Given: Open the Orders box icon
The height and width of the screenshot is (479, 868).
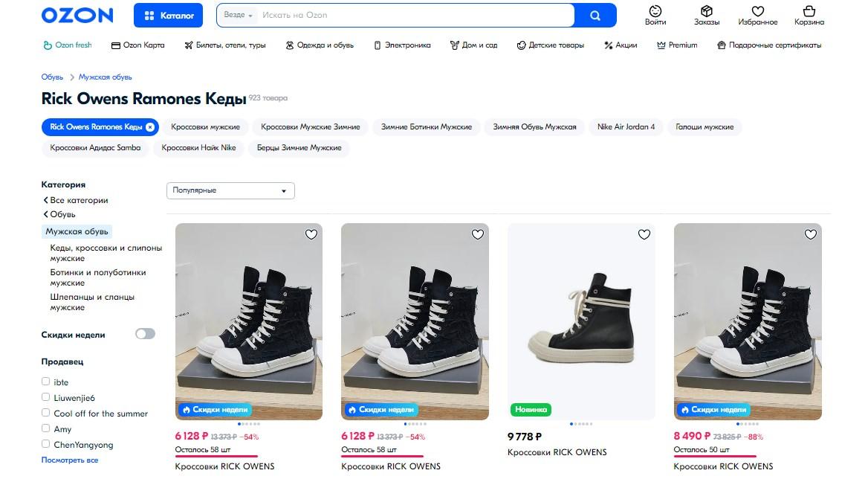Looking at the screenshot, I should (707, 12).
